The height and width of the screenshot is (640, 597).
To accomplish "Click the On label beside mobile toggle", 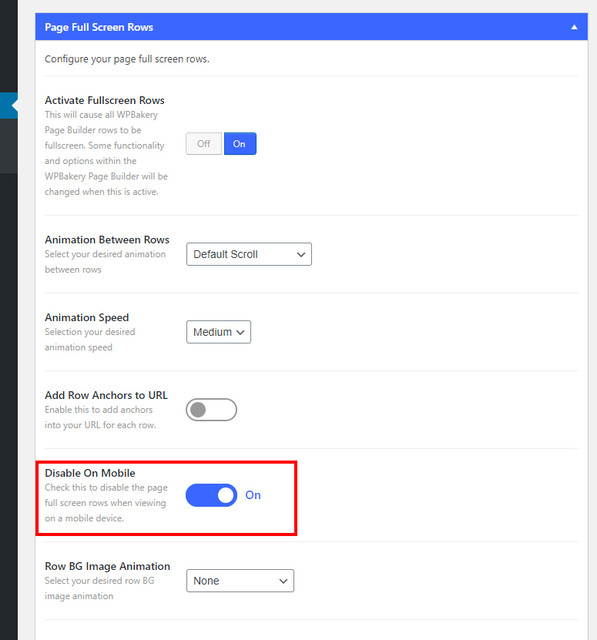I will pyautogui.click(x=253, y=495).
